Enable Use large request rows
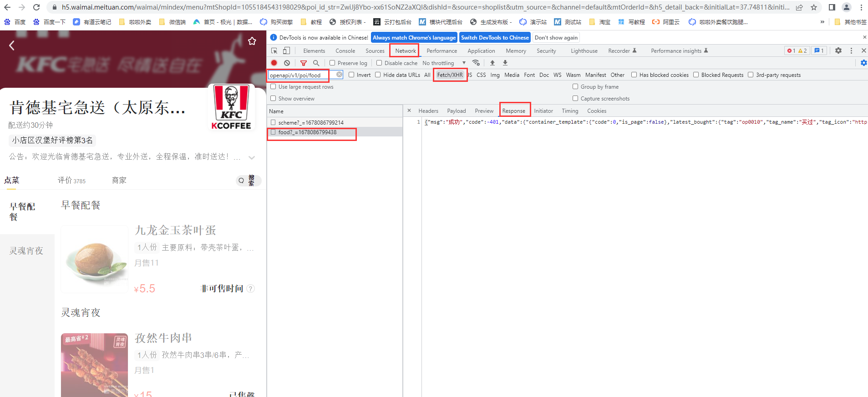Viewport: 868px width, 397px height. pyautogui.click(x=273, y=86)
